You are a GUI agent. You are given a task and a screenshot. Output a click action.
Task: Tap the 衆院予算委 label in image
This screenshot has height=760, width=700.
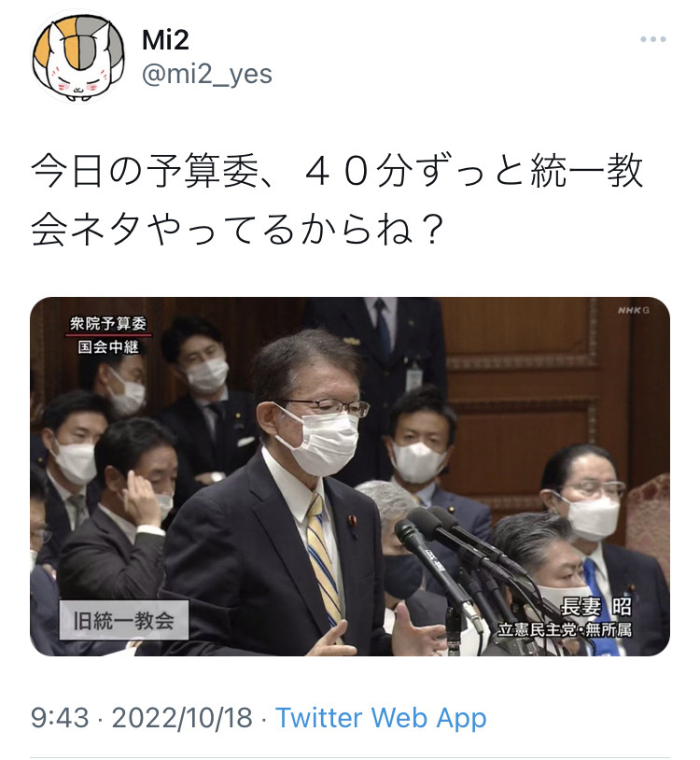[x=108, y=324]
